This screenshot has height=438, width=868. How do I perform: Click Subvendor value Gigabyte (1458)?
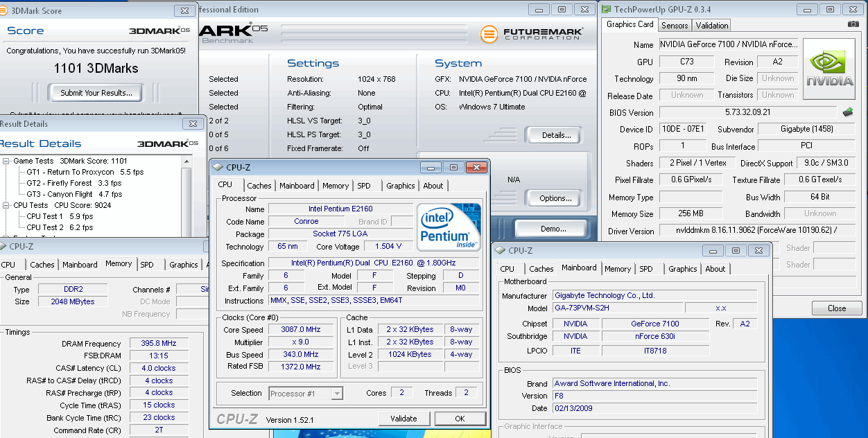(x=806, y=129)
